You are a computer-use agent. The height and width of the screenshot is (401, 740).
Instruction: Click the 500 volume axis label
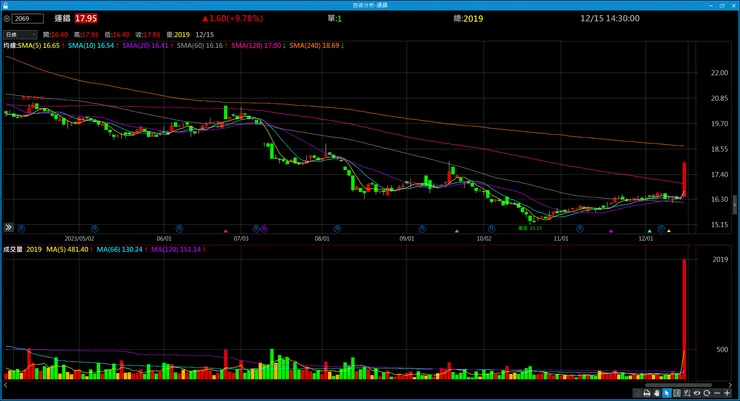tap(722, 350)
